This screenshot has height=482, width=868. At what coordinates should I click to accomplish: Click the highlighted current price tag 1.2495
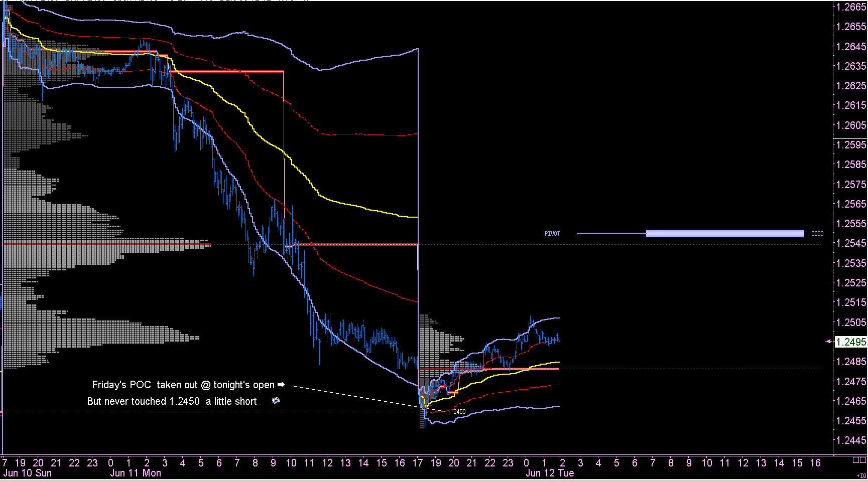pos(851,342)
